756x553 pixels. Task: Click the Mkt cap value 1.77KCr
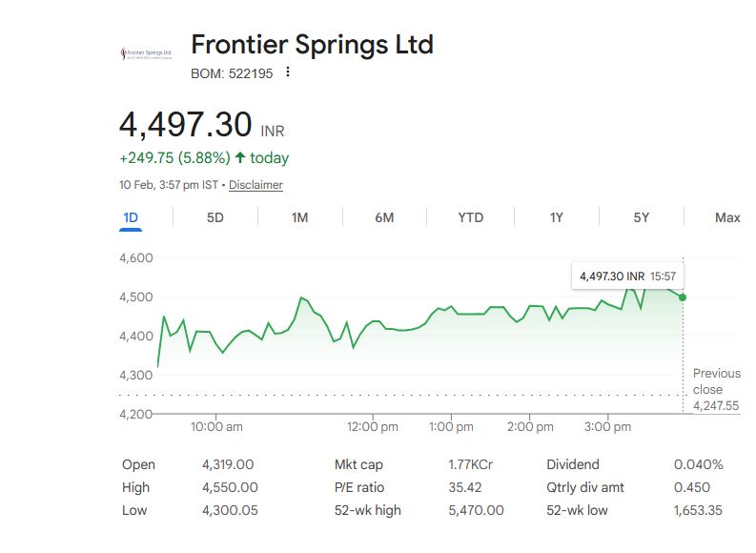click(x=470, y=464)
